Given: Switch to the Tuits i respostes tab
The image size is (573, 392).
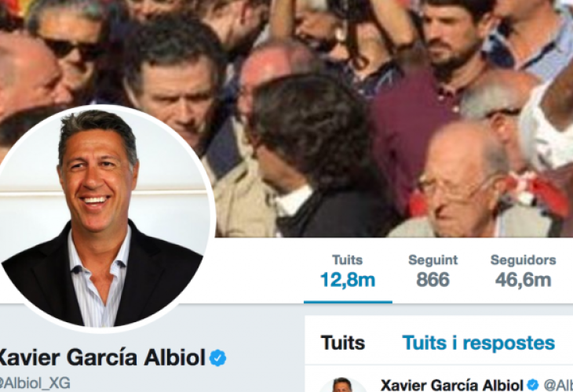Looking at the screenshot, I should click(x=478, y=343).
